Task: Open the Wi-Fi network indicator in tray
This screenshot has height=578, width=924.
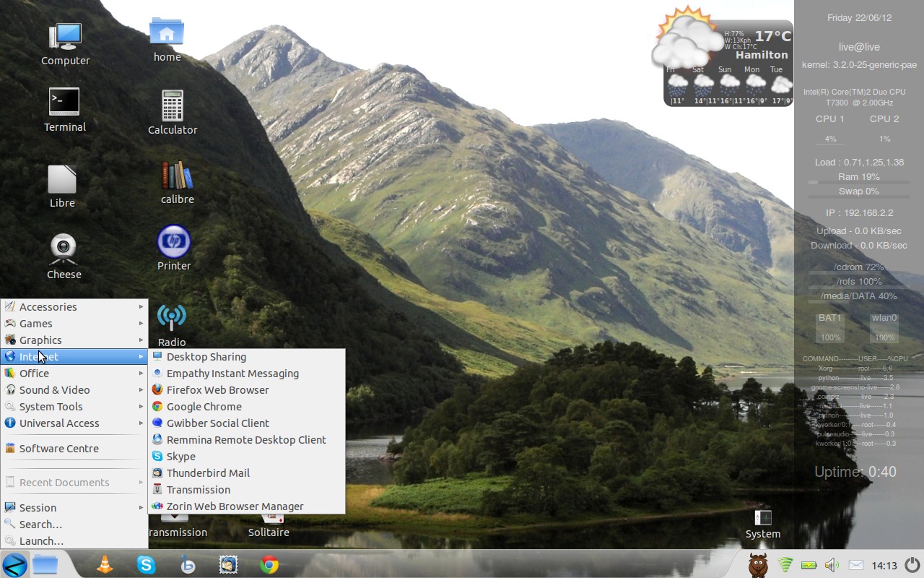Action: pyautogui.click(x=785, y=564)
